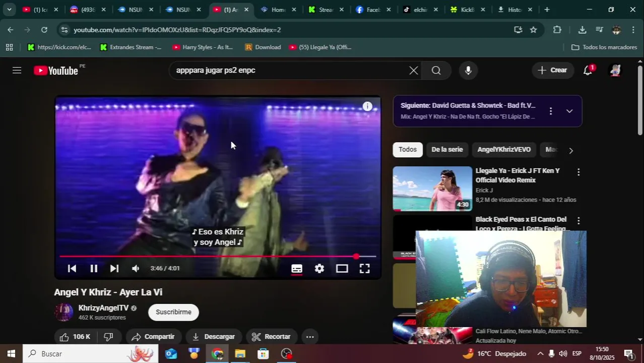This screenshot has height=363, width=644.
Task: Open YouTube notifications bell
Action: point(588,70)
